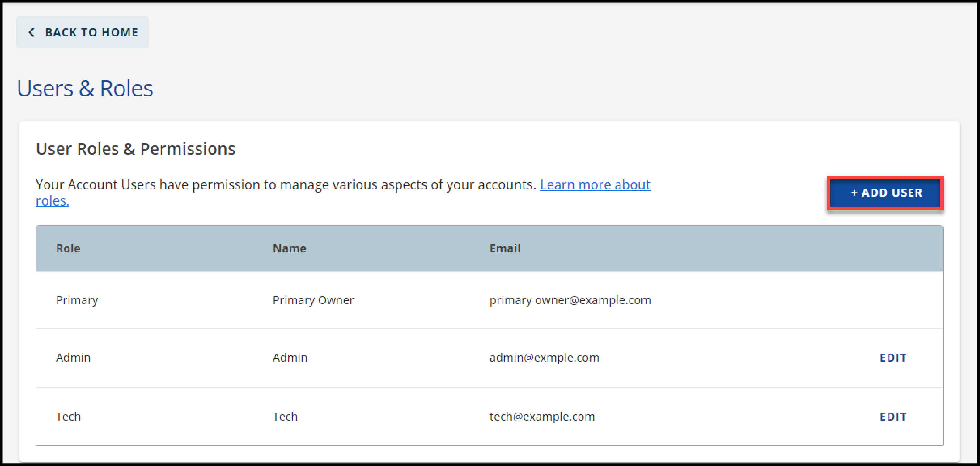980x466 pixels.
Task: Click the admin@exmple.com email address
Action: tap(544, 358)
